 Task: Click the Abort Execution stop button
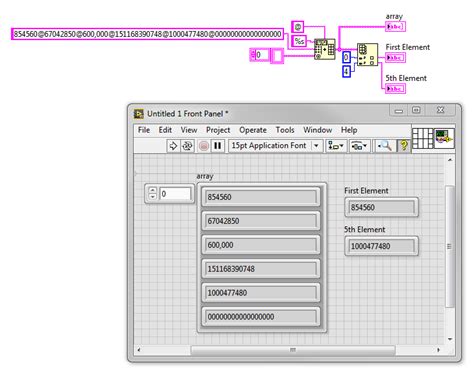click(x=204, y=146)
